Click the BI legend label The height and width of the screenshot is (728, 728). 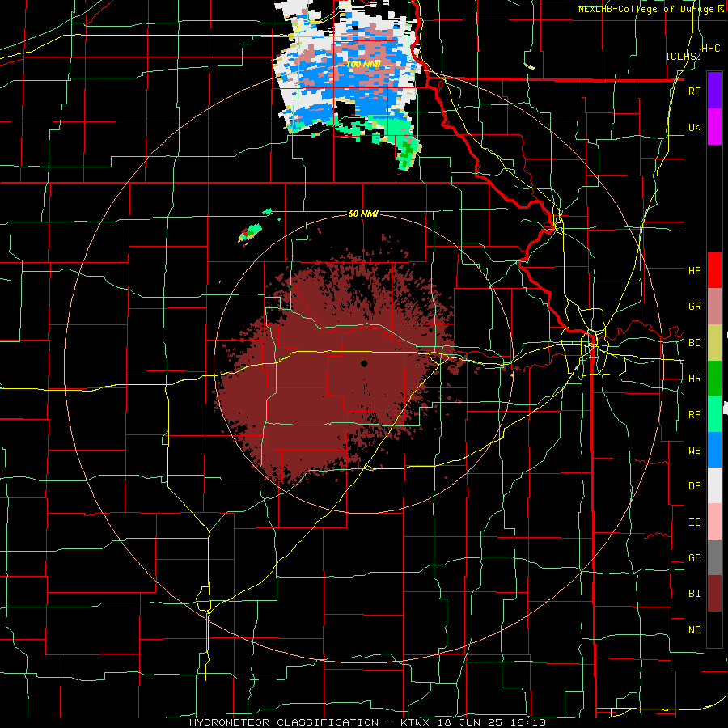tap(694, 594)
